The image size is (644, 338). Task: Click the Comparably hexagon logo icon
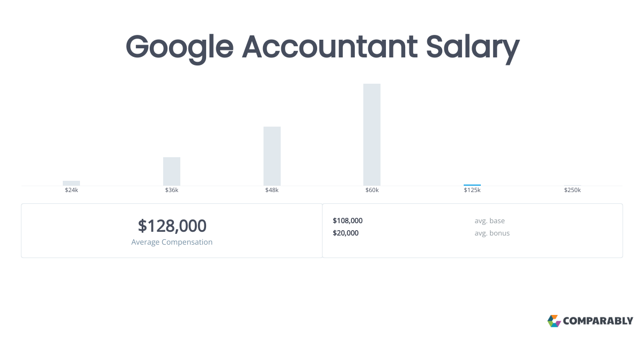[x=554, y=321]
